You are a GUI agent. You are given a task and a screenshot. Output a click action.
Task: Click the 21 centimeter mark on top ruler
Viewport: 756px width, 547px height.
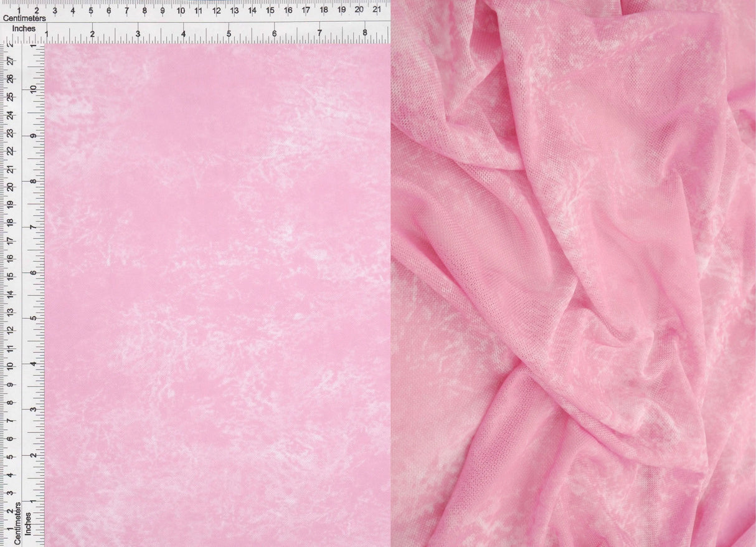[x=377, y=11]
